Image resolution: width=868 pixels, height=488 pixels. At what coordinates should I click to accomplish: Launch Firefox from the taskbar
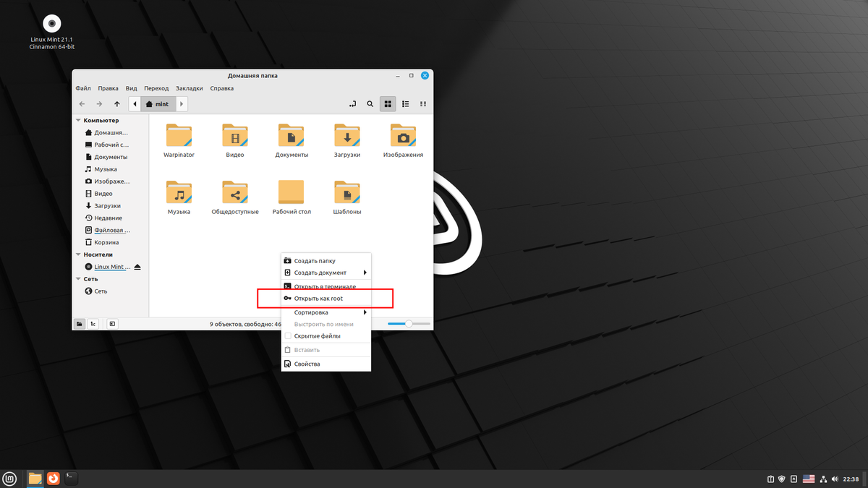(x=53, y=478)
